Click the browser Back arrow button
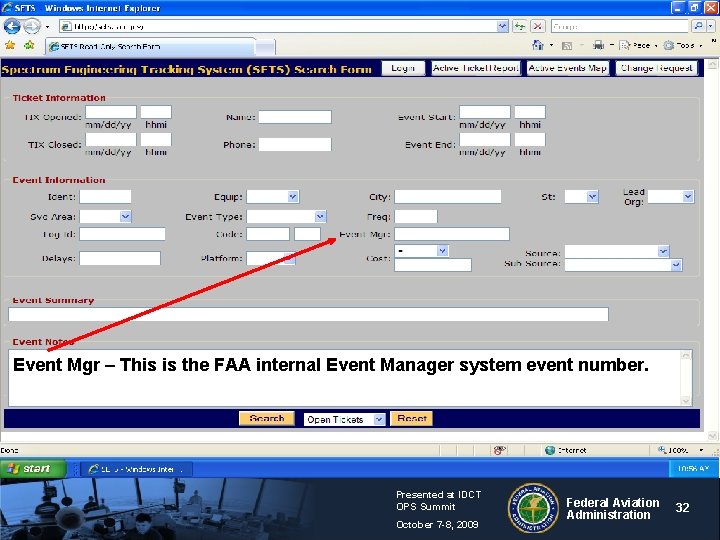The width and height of the screenshot is (720, 540). (11, 26)
